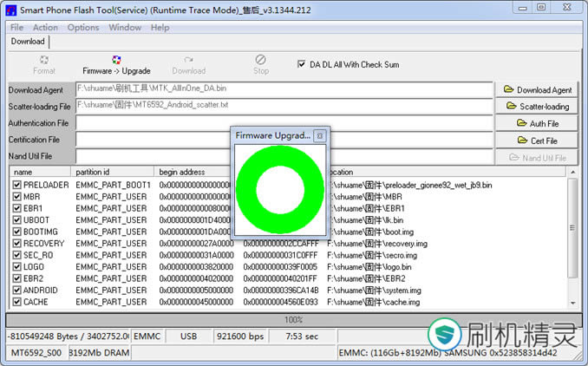Close the Firmware Upgrade popup dialog
588x366 pixels.
click(x=319, y=136)
